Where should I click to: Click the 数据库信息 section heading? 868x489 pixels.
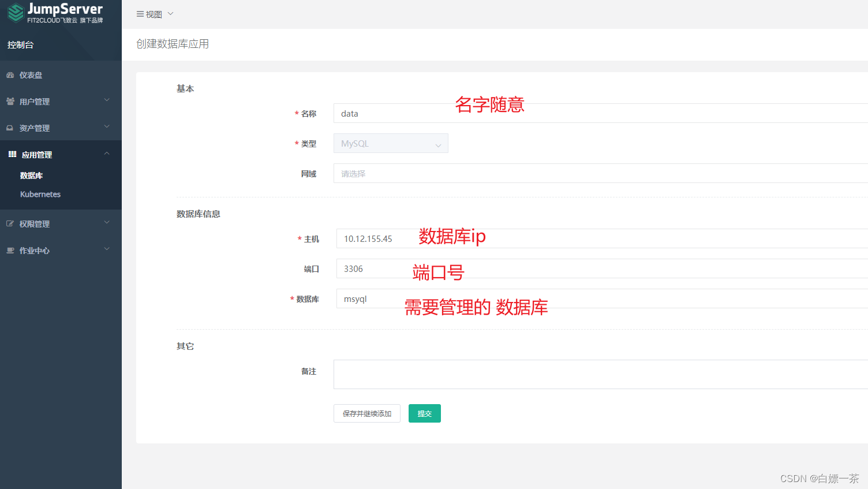(x=199, y=214)
